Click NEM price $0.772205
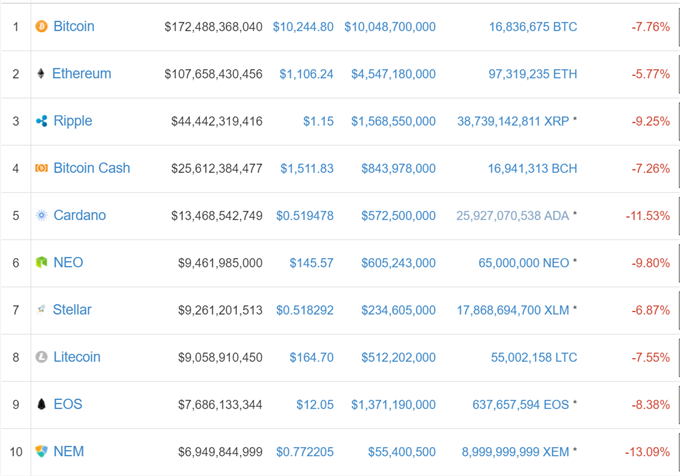This screenshot has width=680, height=476. [305, 452]
